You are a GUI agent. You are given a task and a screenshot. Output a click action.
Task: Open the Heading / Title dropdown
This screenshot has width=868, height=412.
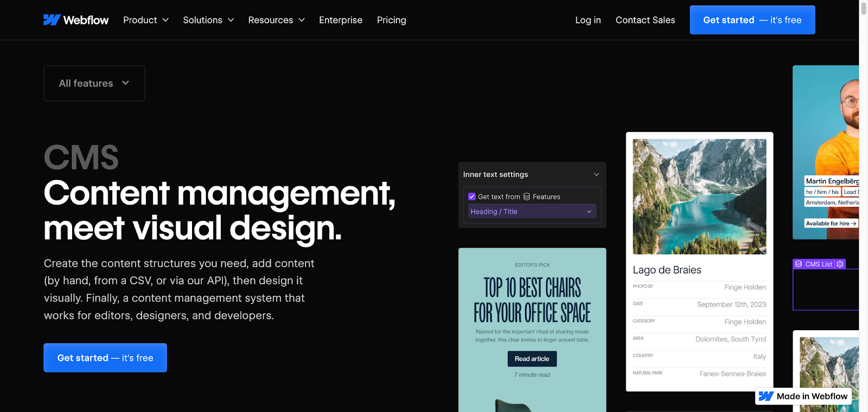[532, 211]
